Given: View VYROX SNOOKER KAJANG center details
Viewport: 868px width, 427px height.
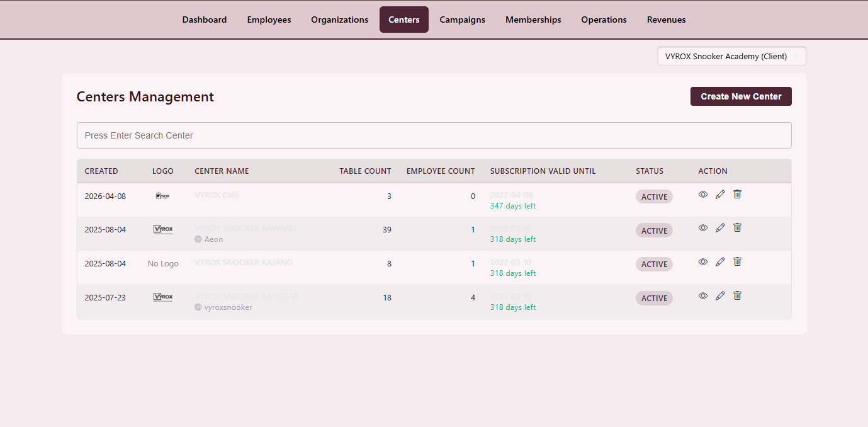Looking at the screenshot, I should click(703, 261).
